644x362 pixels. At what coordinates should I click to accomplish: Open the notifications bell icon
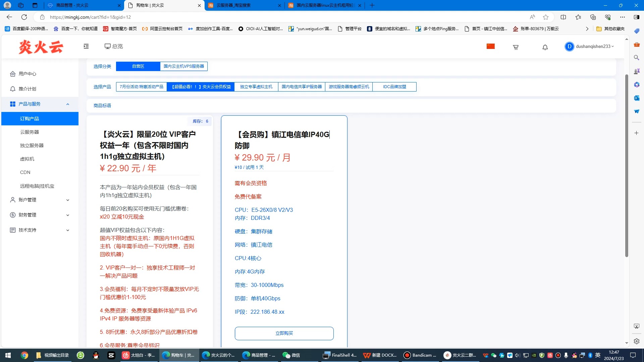(x=545, y=47)
